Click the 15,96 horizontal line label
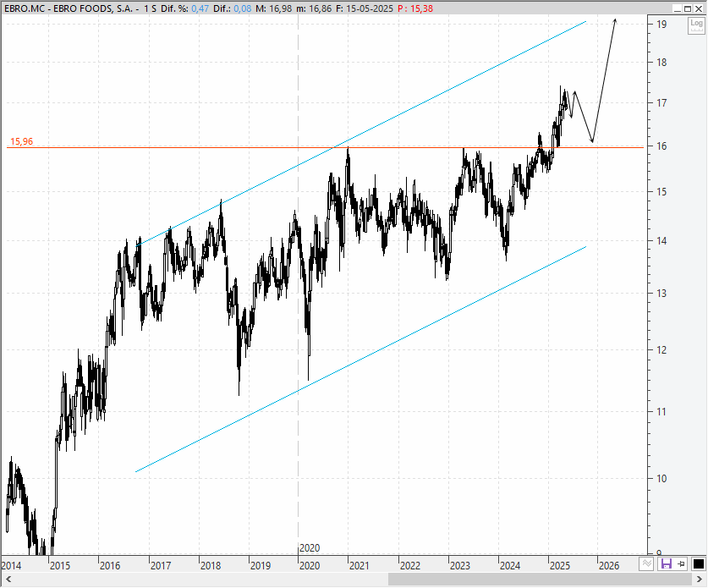This screenshot has height=588, width=708. tap(22, 142)
